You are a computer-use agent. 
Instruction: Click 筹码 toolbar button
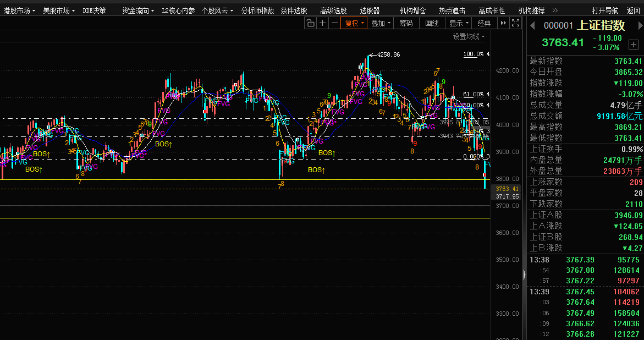(x=406, y=24)
